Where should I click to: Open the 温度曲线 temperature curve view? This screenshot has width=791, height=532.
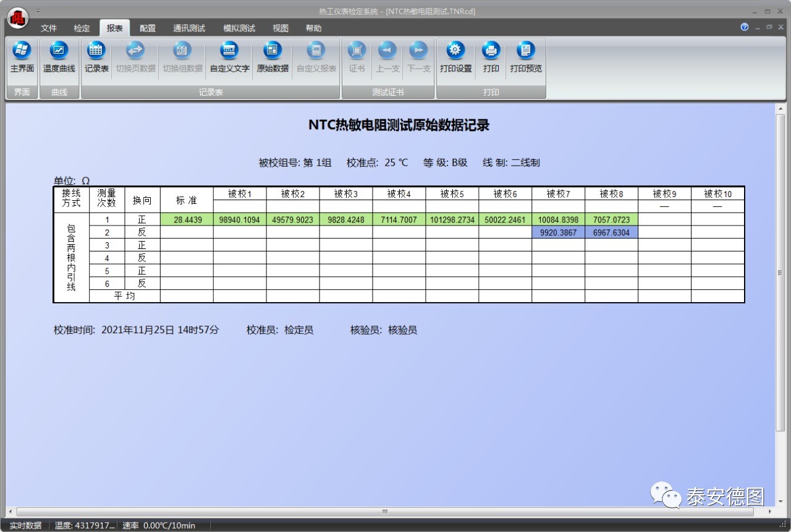[x=59, y=57]
